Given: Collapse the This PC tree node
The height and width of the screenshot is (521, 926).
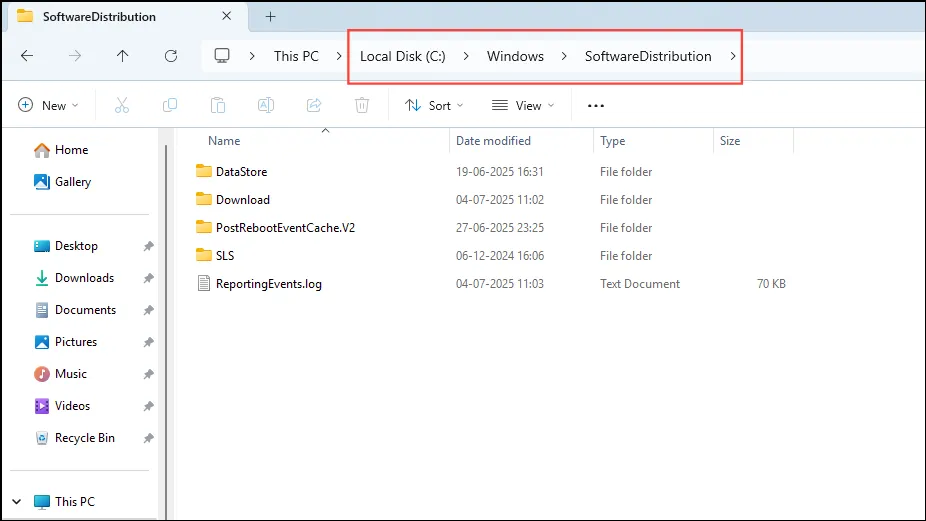Looking at the screenshot, I should pyautogui.click(x=17, y=502).
